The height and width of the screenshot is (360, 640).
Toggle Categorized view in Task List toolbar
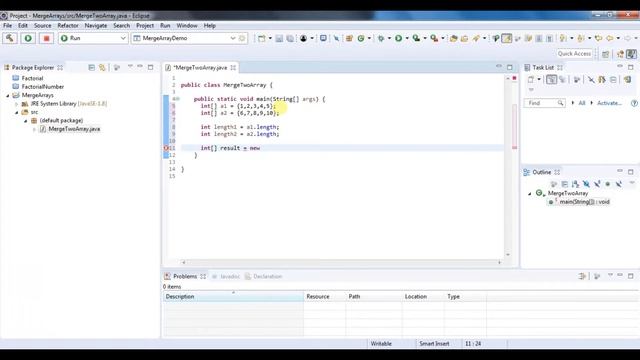(551, 80)
